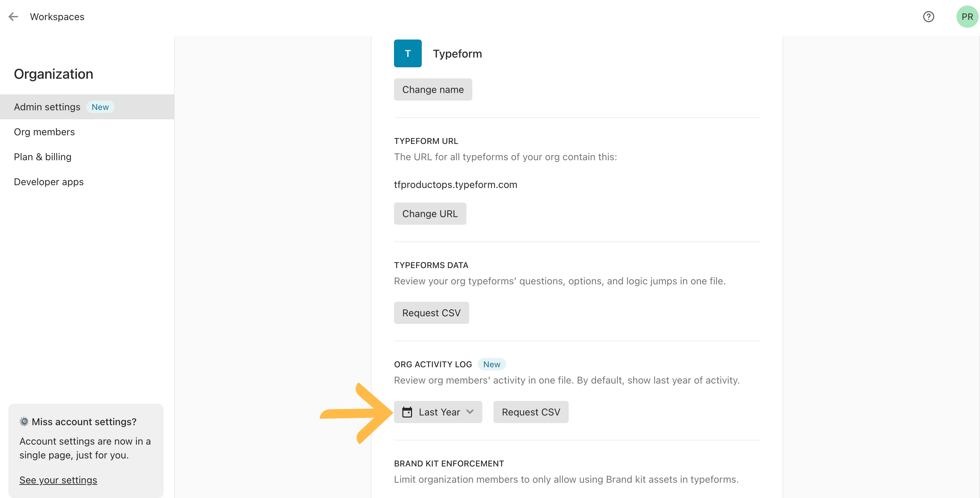Click the Change URL button
Screen dimensions: 980x498
tap(430, 214)
